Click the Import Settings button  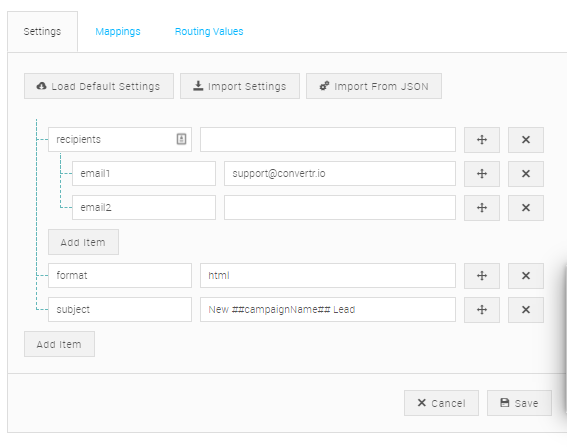click(x=240, y=86)
